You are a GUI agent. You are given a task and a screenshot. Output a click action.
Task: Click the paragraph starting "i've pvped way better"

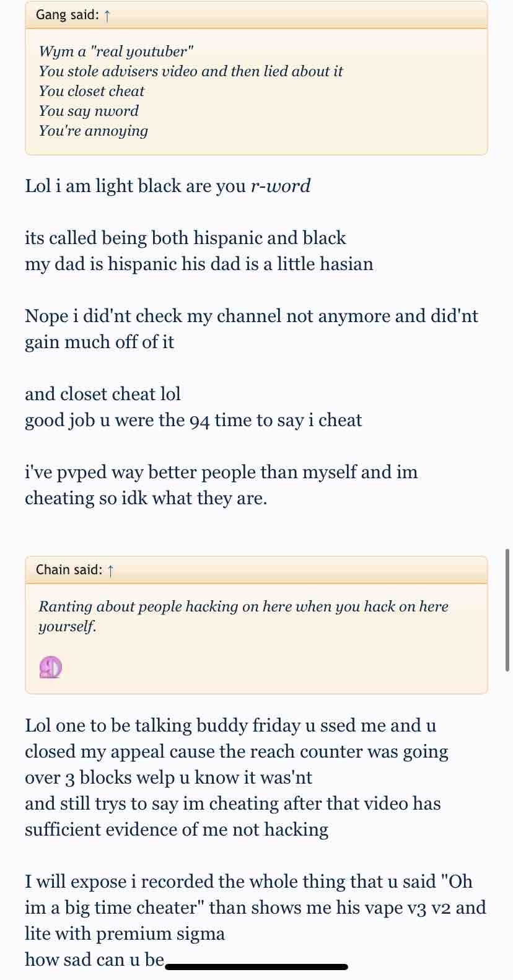(221, 485)
